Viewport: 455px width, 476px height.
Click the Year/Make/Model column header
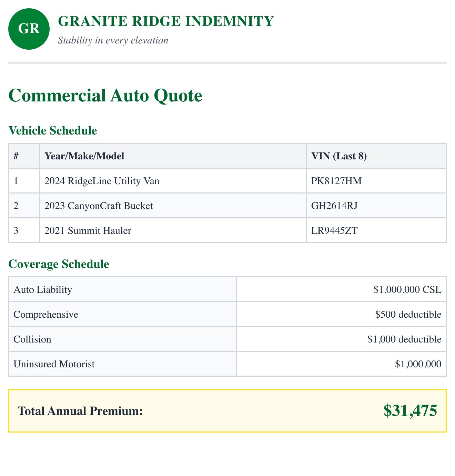tap(84, 156)
